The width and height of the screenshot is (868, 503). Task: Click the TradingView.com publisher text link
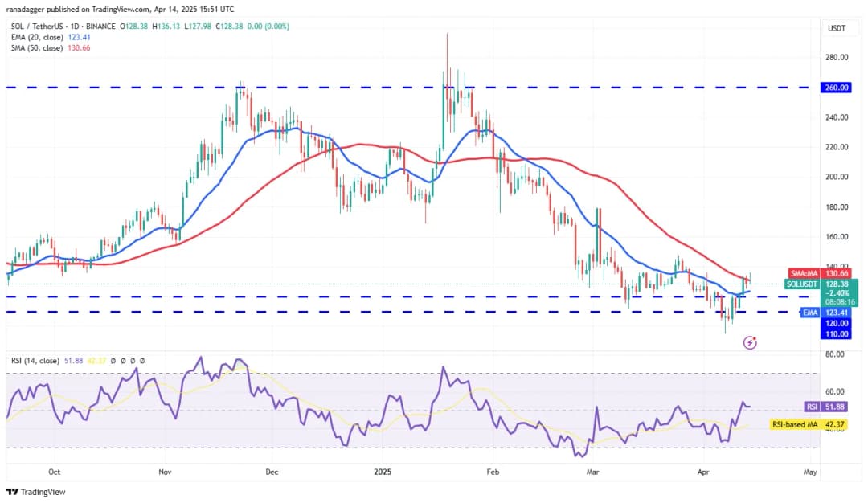[122, 10]
